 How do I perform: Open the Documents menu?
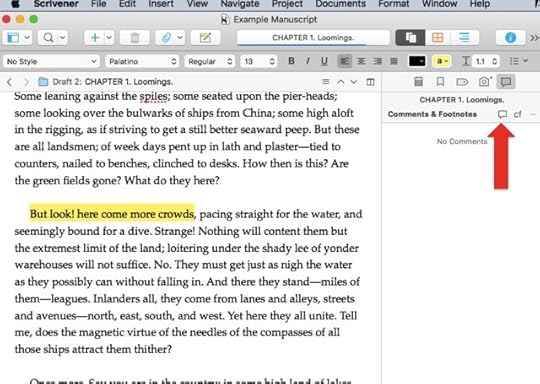click(341, 4)
